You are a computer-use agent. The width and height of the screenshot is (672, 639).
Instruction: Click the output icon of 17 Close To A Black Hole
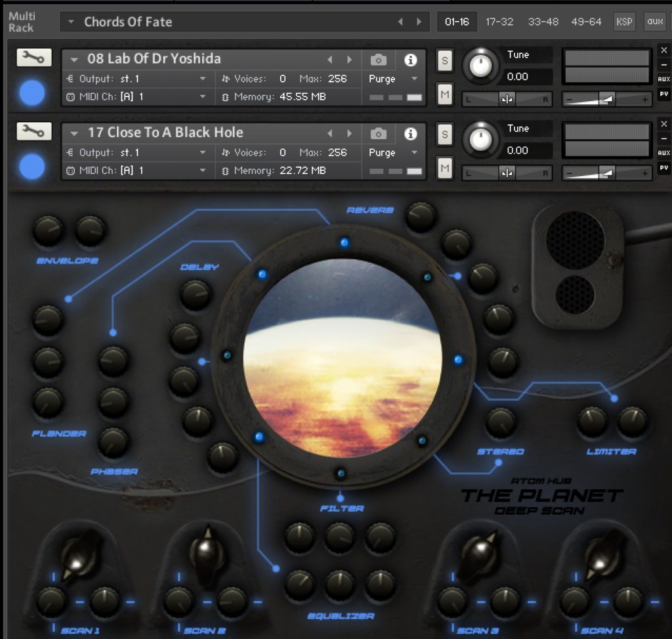70,152
